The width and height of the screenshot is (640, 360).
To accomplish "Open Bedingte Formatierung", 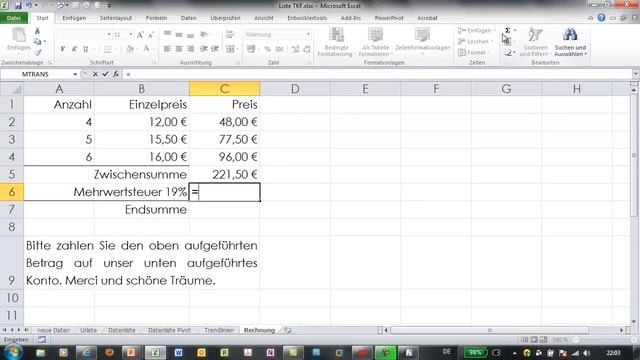I will 335,42.
